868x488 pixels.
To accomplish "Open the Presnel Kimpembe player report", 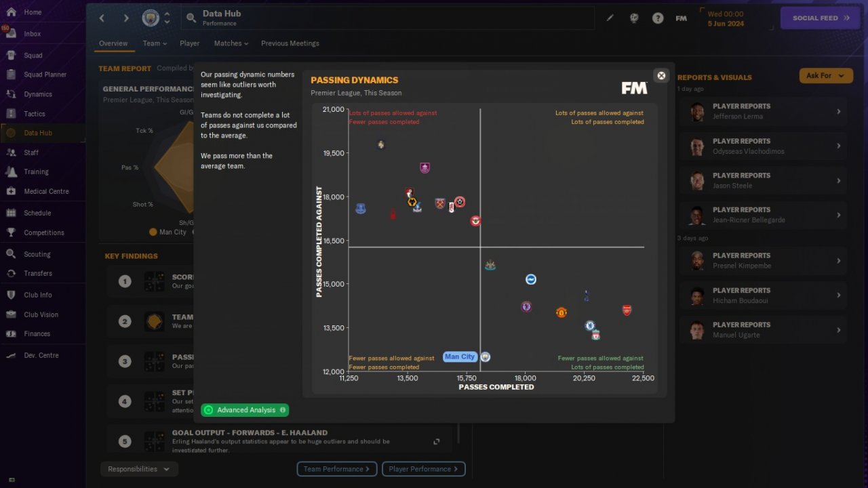I will click(764, 260).
